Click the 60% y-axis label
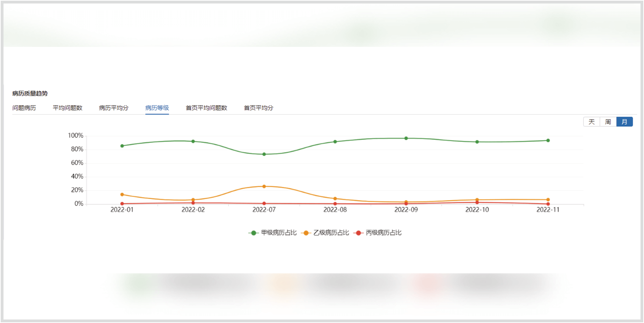Image resolution: width=644 pixels, height=323 pixels. [x=77, y=163]
